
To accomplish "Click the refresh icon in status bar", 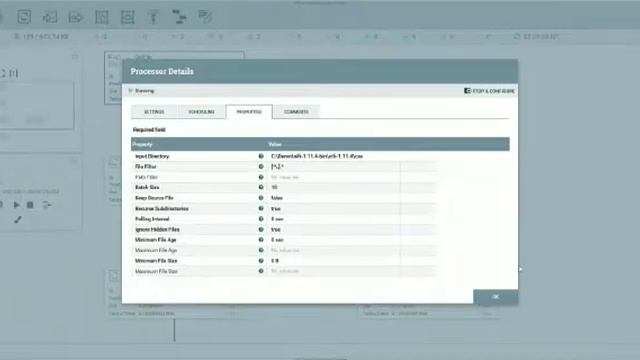I will point(517,36).
